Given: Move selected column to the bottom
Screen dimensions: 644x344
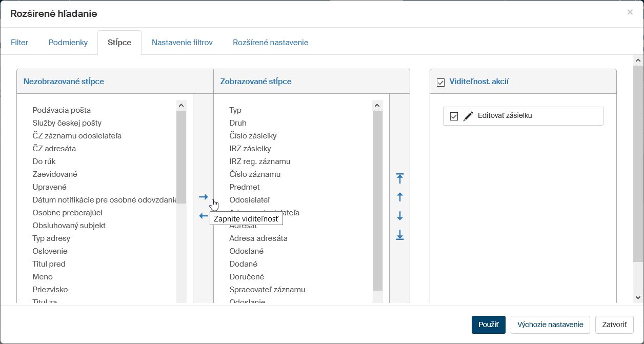Looking at the screenshot, I should tap(400, 235).
